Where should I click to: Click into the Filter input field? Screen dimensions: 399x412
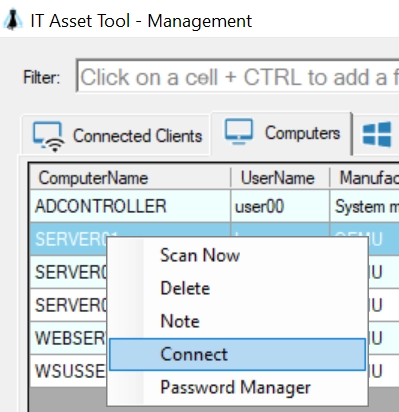point(238,76)
